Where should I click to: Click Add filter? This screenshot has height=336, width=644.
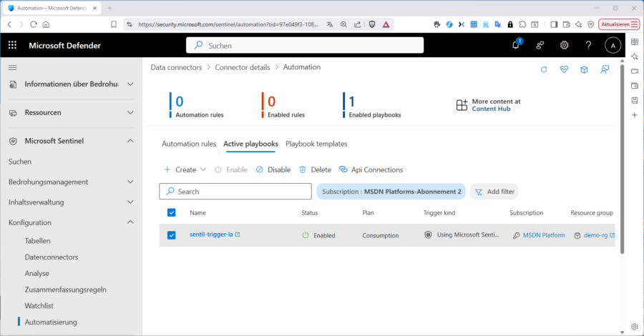[x=494, y=192]
